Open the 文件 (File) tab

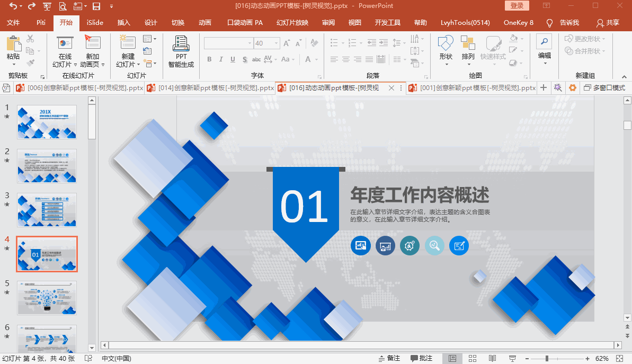point(13,23)
